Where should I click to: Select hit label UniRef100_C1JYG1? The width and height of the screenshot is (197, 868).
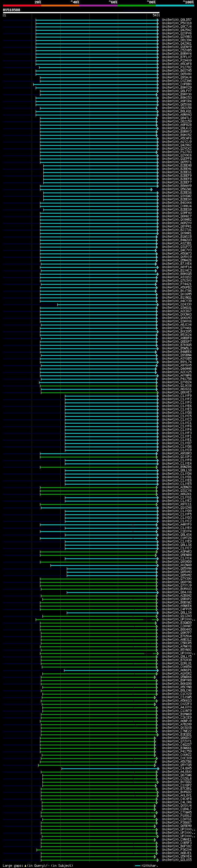click(x=176, y=497)
